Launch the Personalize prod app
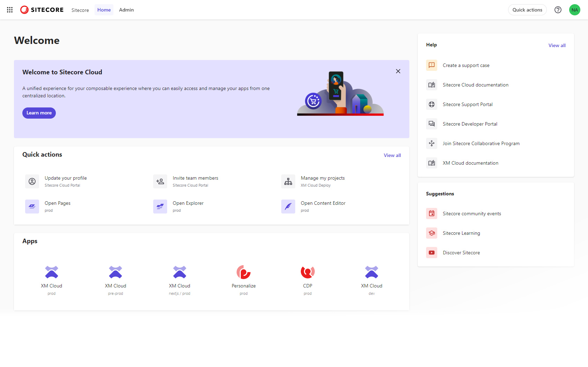This screenshot has height=367, width=588. pos(243,278)
